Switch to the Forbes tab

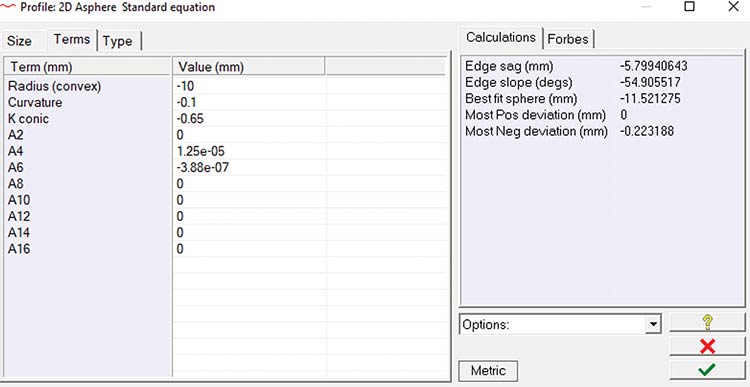(x=568, y=39)
